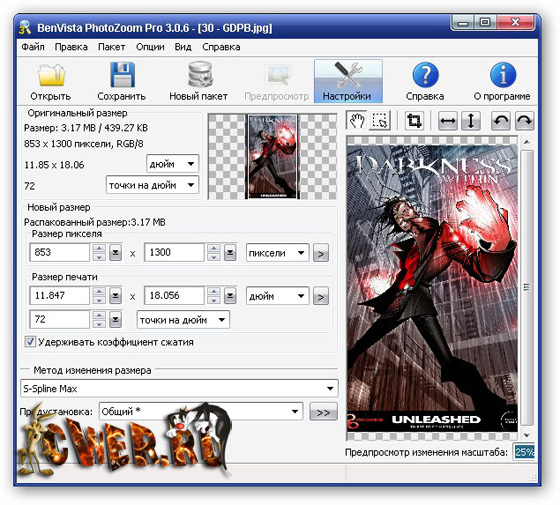Open the Пакет menu
The width and height of the screenshot is (560, 505).
point(111,47)
